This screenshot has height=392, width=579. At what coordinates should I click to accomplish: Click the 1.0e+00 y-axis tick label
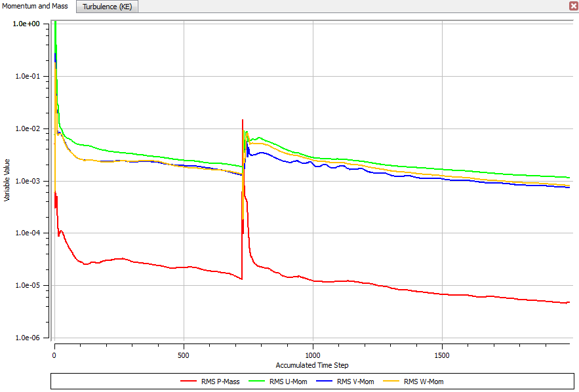[26, 24]
